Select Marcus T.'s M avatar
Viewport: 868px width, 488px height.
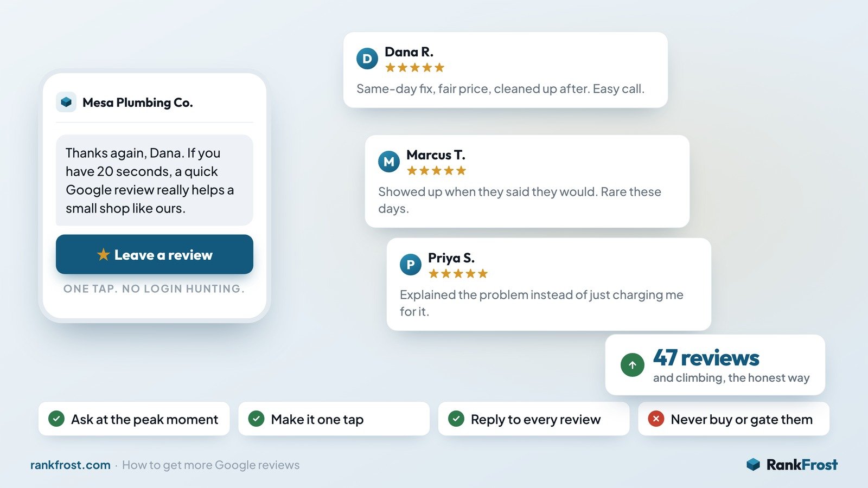click(x=389, y=162)
